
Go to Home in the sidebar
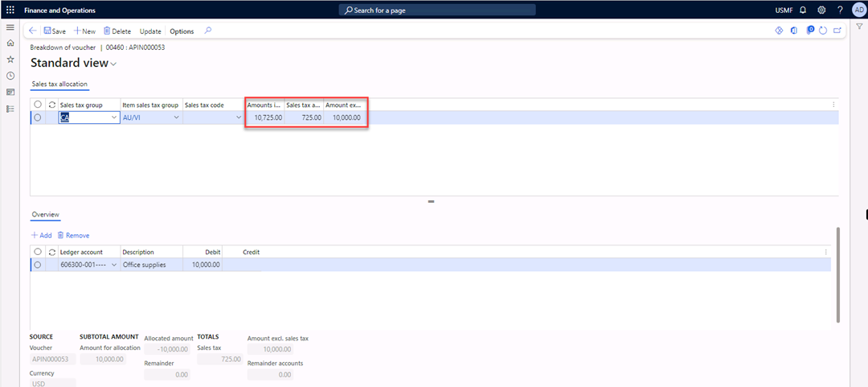(10, 43)
